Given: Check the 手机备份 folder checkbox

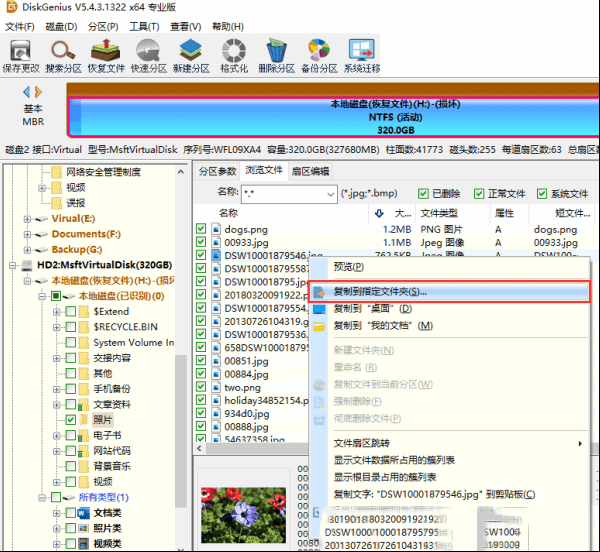Looking at the screenshot, I should (70, 389).
